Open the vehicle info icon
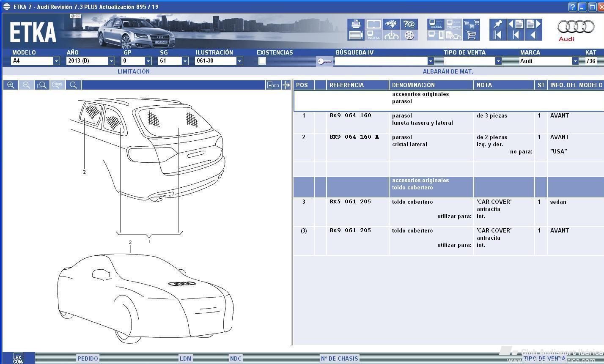Screen dimensions: 604x364 click(391, 35)
